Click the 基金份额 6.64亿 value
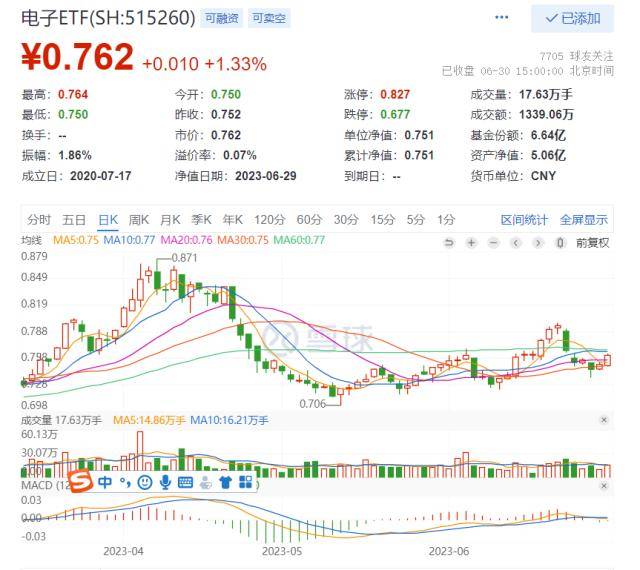The width and height of the screenshot is (640, 570). point(548,135)
